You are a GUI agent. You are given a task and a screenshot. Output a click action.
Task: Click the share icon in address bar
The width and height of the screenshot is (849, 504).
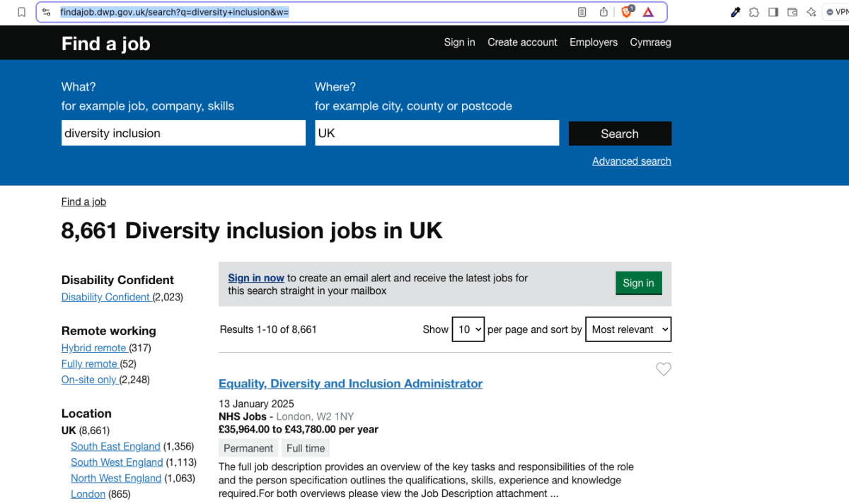point(603,12)
